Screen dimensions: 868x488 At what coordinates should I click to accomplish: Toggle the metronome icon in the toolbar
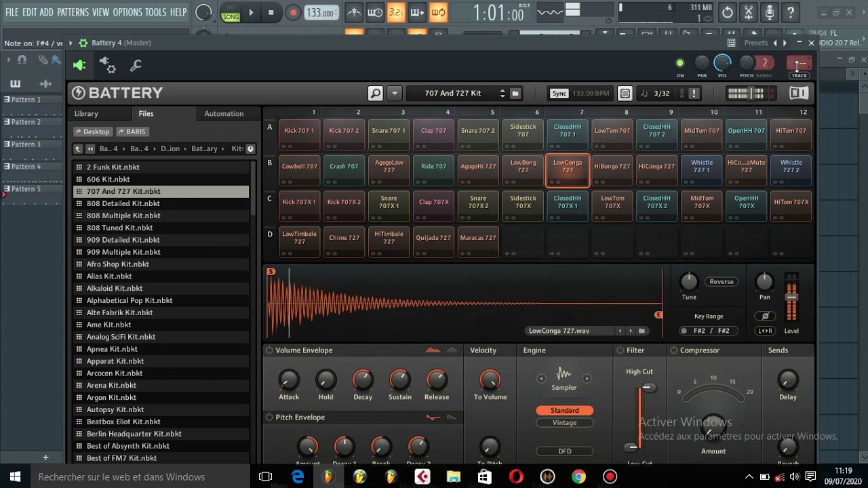(x=354, y=12)
